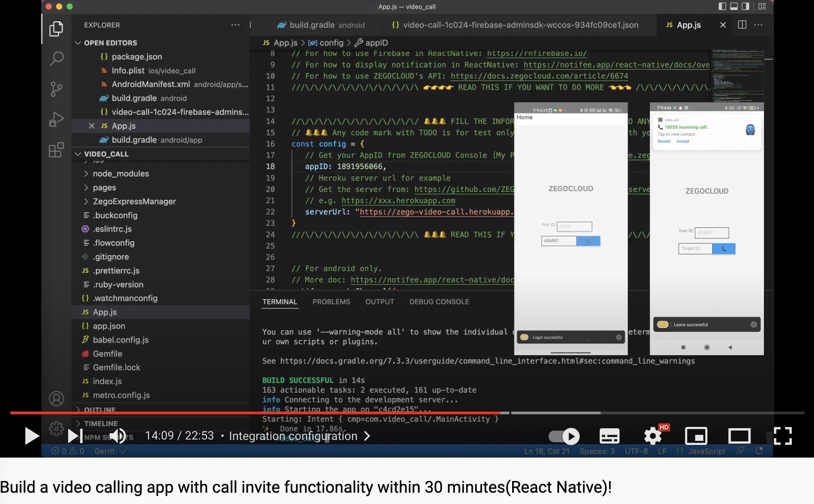Image resolution: width=814 pixels, height=504 pixels.
Task: Open the Source Control view
Action: point(56,89)
